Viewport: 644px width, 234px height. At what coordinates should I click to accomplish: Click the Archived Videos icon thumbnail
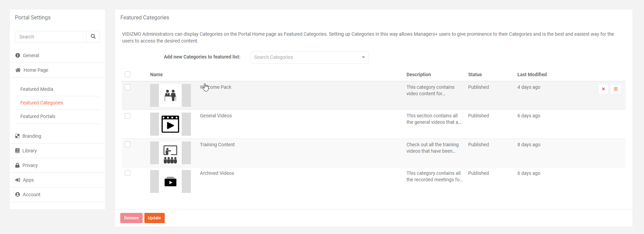[x=170, y=182]
